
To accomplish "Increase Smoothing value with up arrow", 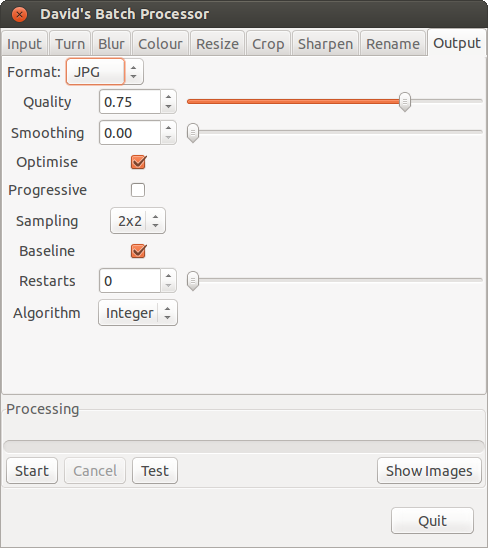I will pos(168,128).
